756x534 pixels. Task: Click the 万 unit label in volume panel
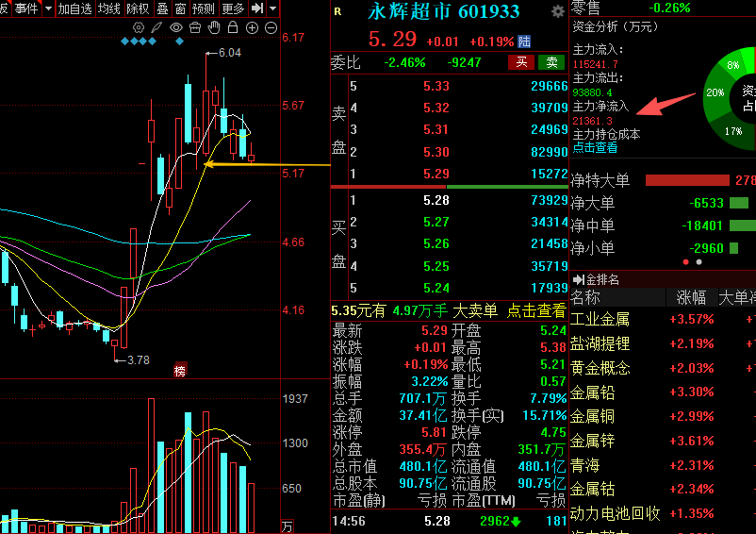pyautogui.click(x=287, y=526)
